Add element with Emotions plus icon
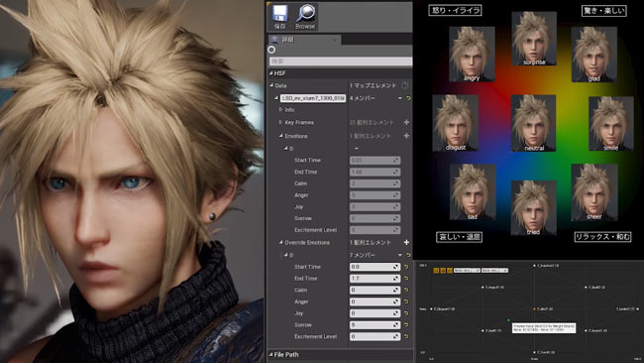Viewport: 644px width, 363px height. tap(406, 136)
